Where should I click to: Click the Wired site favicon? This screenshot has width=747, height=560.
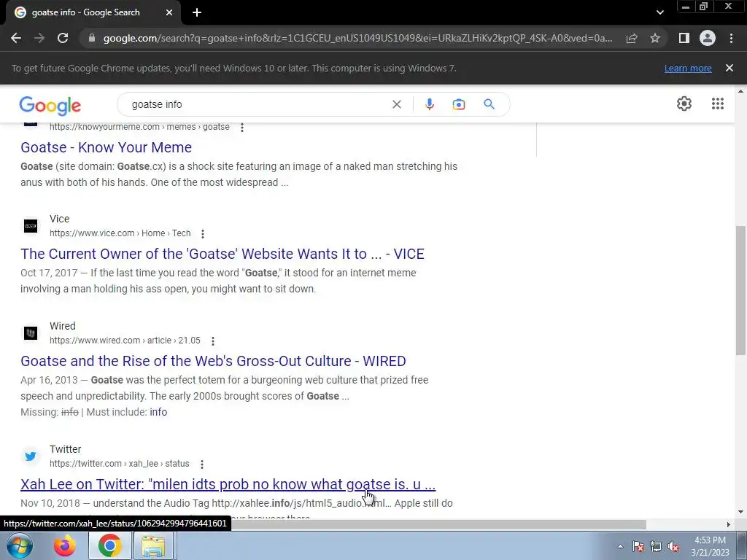coord(31,332)
